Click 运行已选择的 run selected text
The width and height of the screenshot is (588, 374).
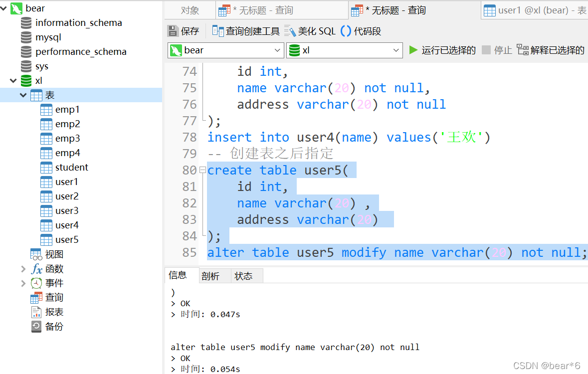(448, 50)
